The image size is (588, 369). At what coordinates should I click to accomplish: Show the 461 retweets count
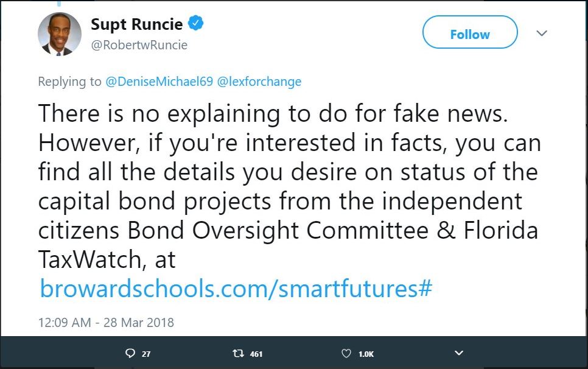pyautogui.click(x=256, y=354)
